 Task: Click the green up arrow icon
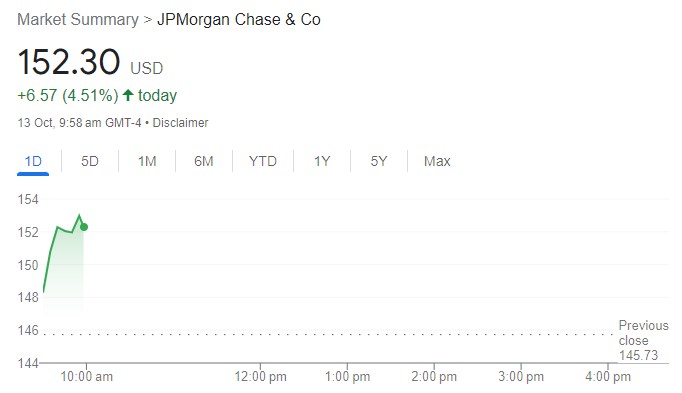[x=128, y=95]
